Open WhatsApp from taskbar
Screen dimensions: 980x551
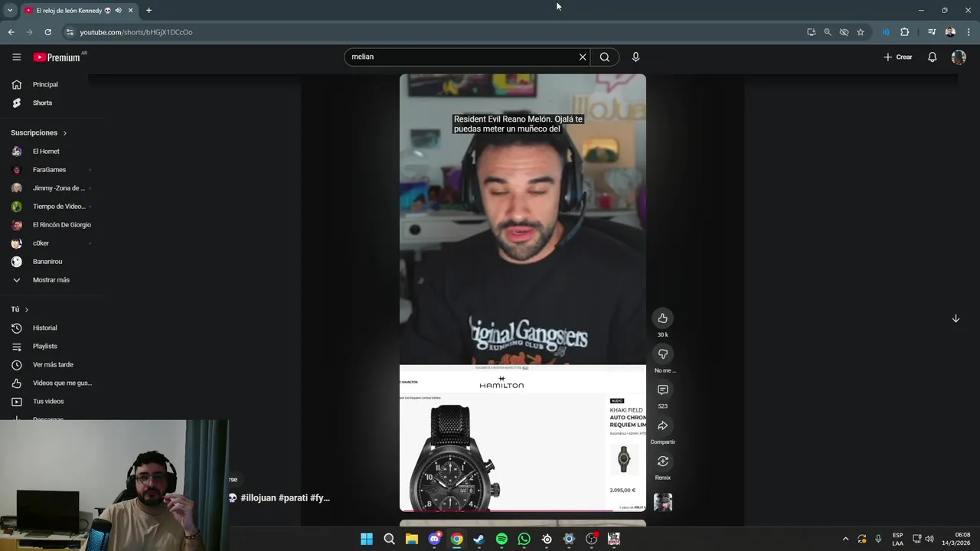click(524, 539)
